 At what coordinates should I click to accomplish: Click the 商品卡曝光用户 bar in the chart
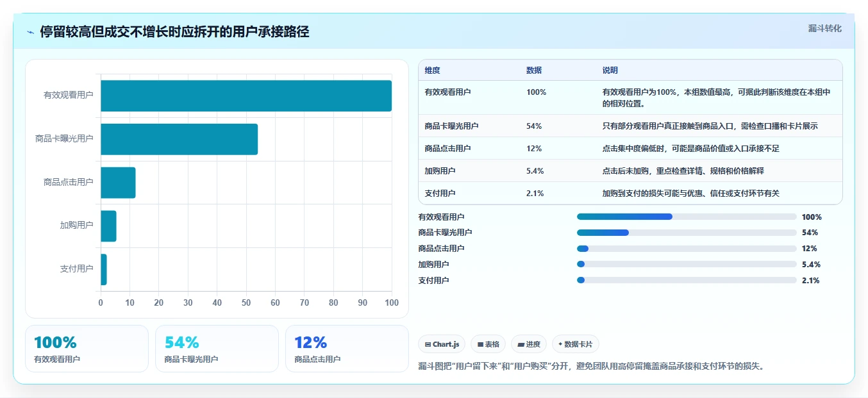point(179,139)
